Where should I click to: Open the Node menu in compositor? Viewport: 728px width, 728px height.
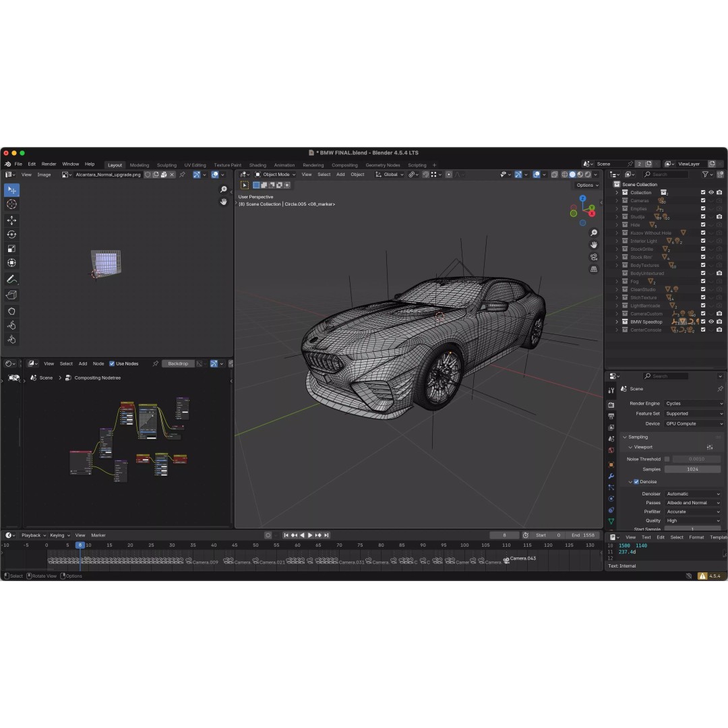tap(98, 363)
